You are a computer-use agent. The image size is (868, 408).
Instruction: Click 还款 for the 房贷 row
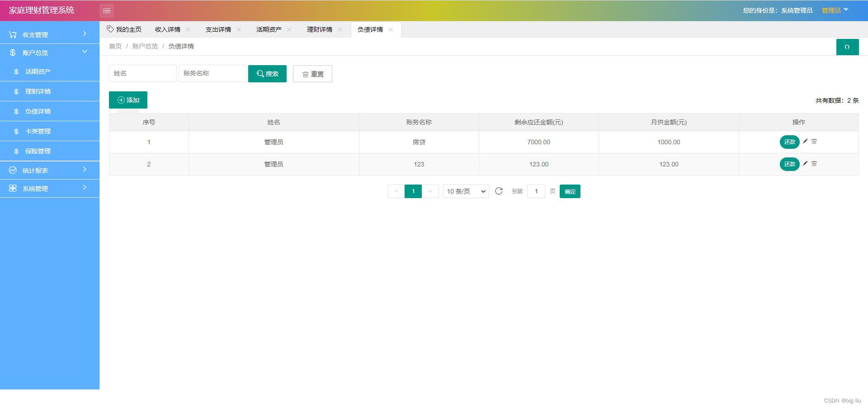click(x=789, y=142)
